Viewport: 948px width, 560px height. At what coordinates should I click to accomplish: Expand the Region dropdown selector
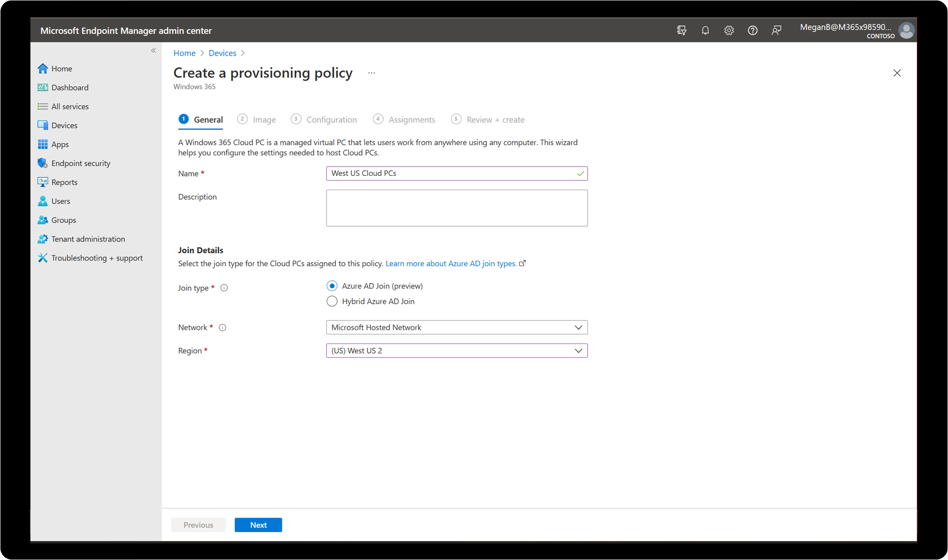click(577, 350)
